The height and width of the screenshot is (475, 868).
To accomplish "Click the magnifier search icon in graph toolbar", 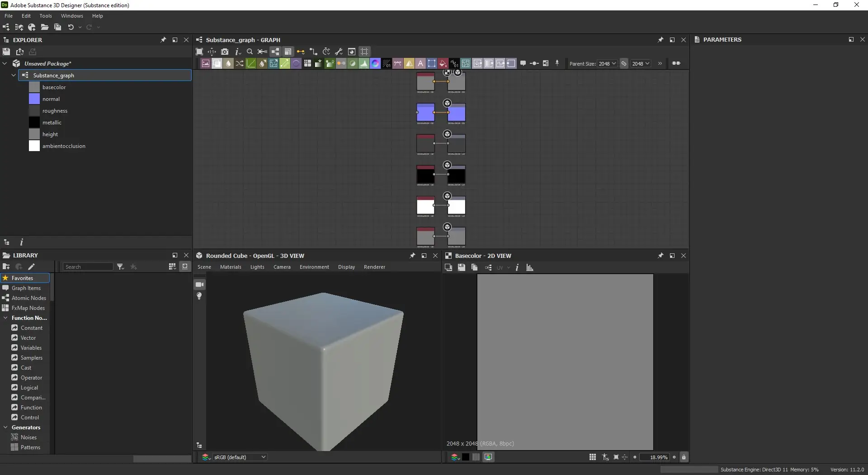I will (x=250, y=52).
